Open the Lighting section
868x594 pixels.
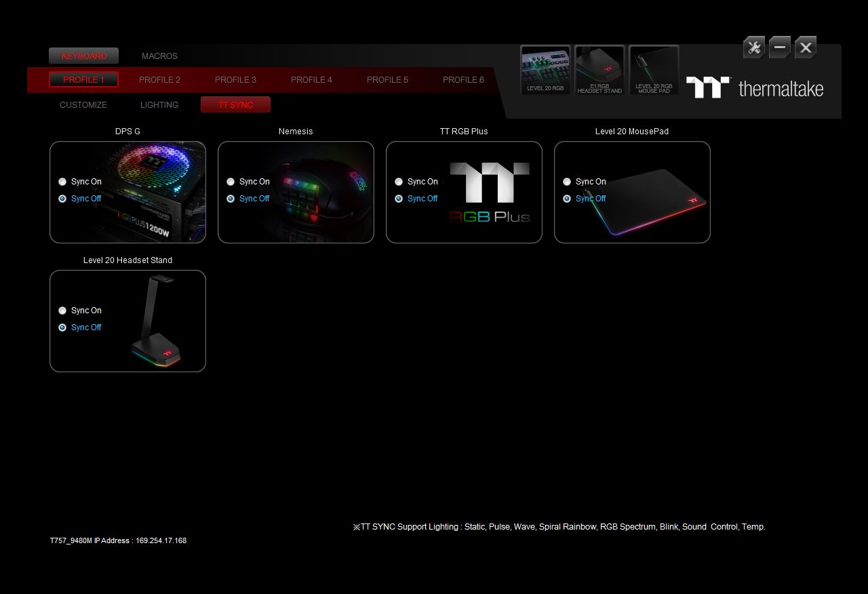point(159,104)
